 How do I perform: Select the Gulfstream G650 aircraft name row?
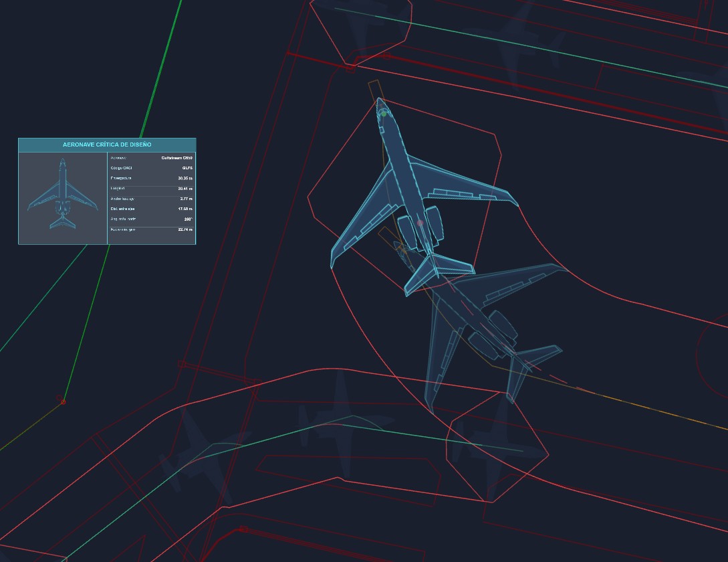tap(151, 158)
